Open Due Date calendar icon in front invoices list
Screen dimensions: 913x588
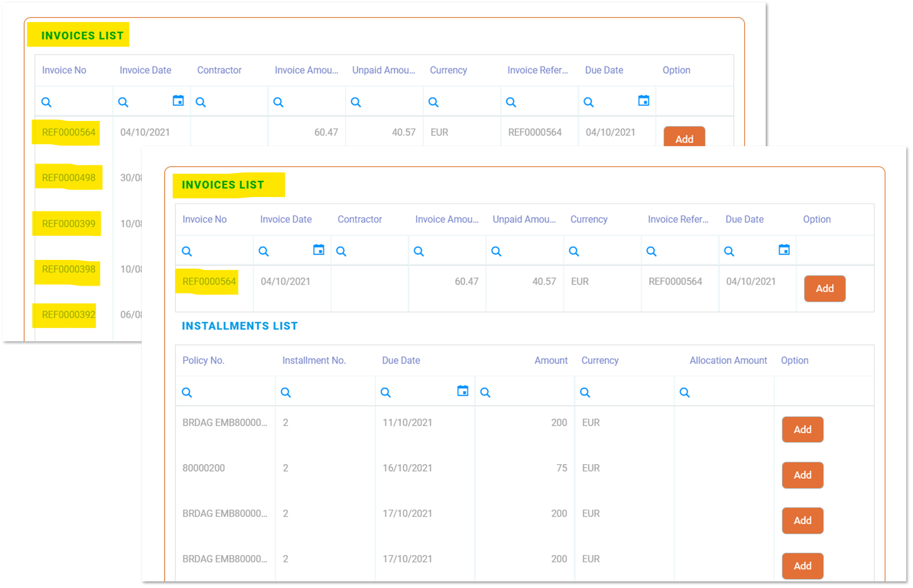[784, 250]
